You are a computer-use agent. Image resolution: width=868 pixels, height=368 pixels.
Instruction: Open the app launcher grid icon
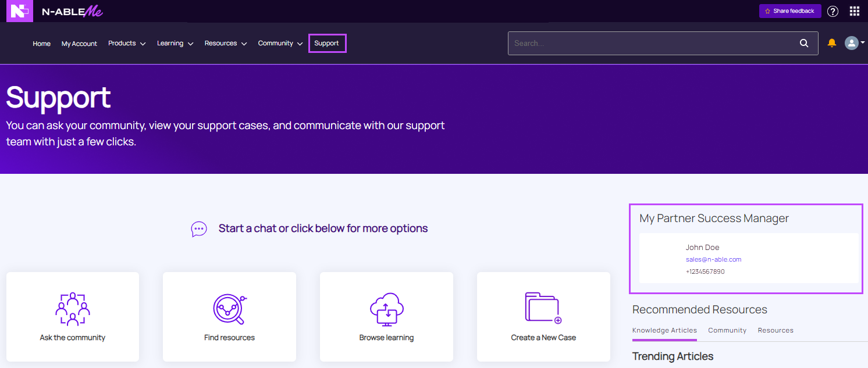click(x=854, y=11)
